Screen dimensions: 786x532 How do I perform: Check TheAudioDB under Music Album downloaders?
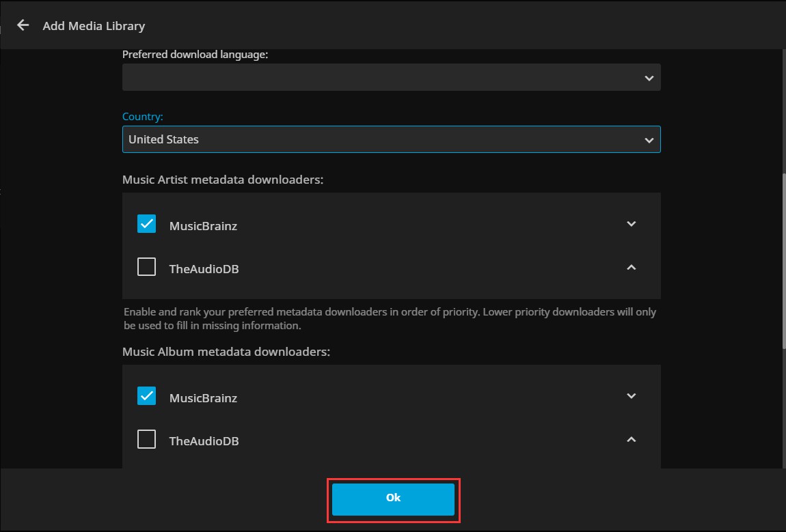146,439
